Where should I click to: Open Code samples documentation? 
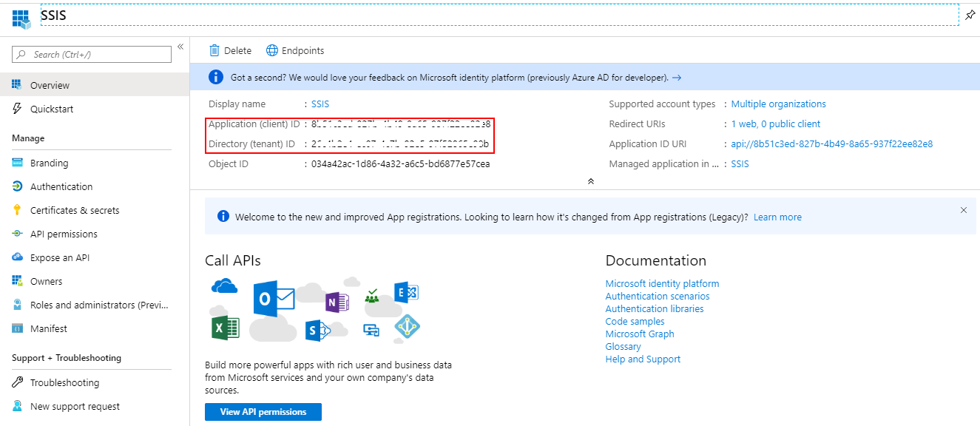635,322
